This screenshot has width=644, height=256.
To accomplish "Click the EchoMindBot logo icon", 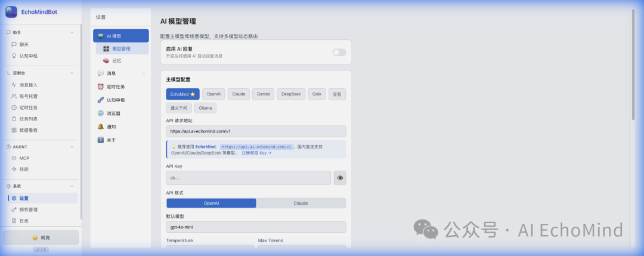I will [x=11, y=12].
